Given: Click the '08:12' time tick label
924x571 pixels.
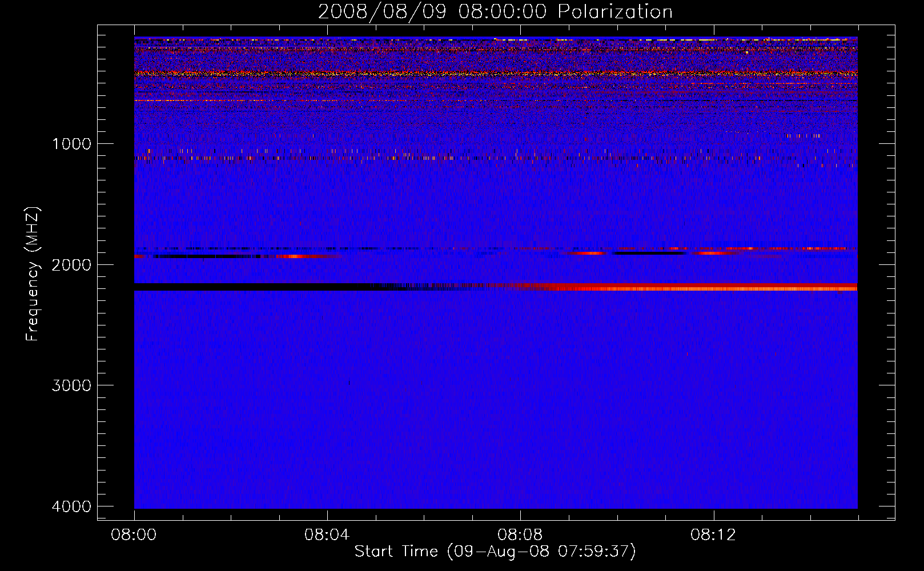Looking at the screenshot, I should pos(713,535).
